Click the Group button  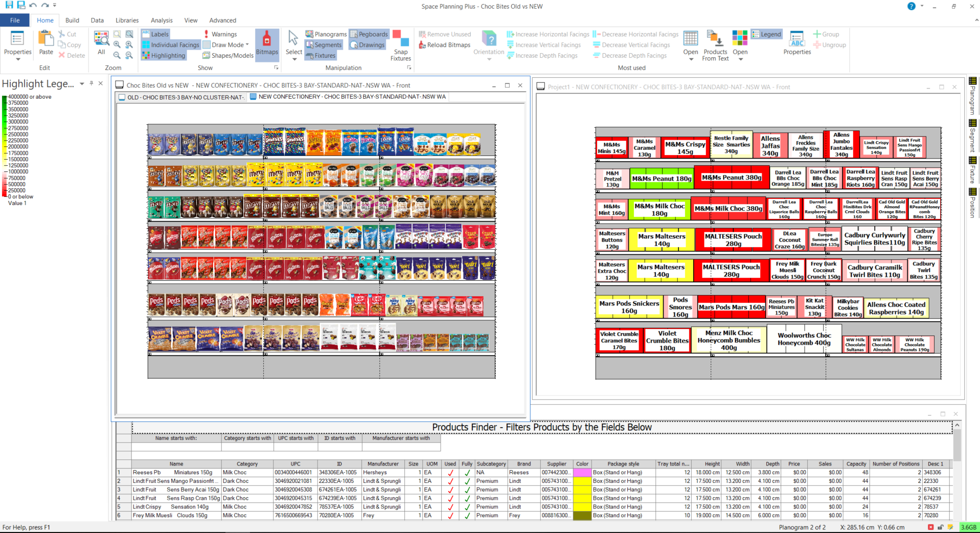[x=826, y=34]
